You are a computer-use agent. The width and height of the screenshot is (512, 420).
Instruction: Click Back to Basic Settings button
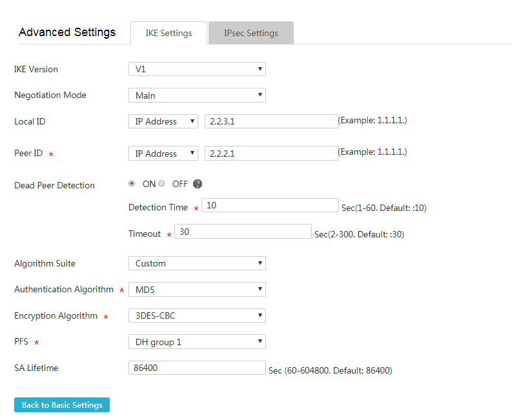[62, 405]
